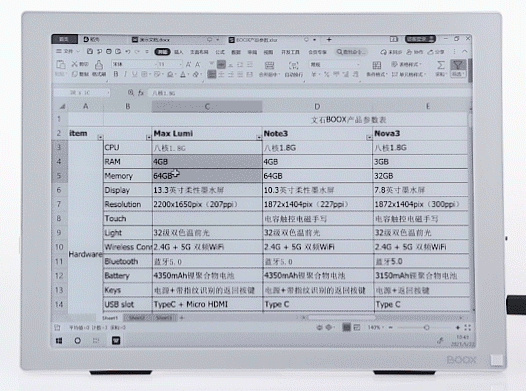Toggle left horizontal alignment button

click(212, 74)
